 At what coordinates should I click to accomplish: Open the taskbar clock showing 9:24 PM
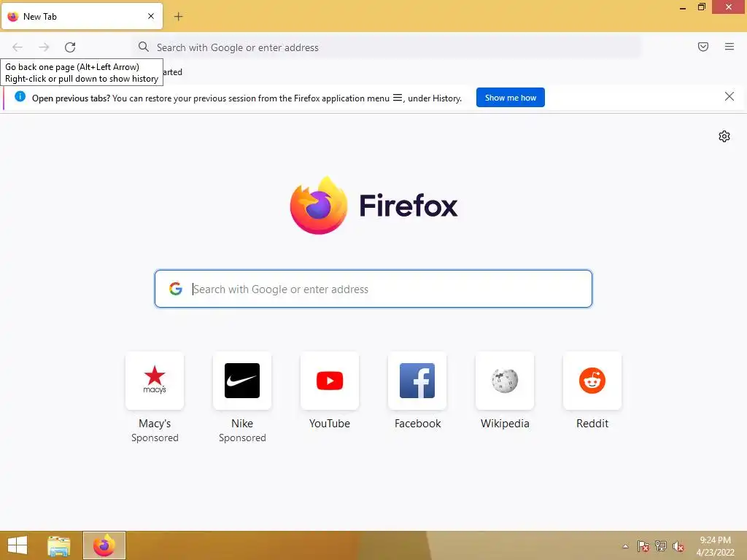[715, 546]
